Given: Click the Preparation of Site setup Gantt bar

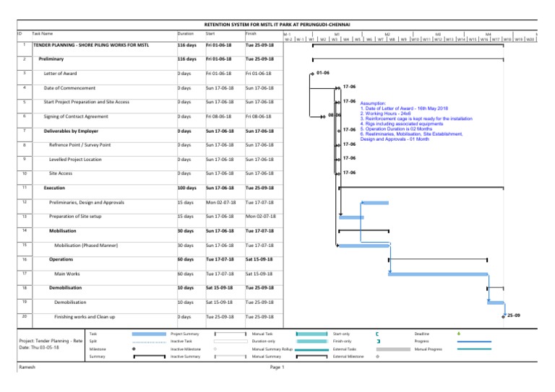Looking at the screenshot, I should (x=351, y=217).
